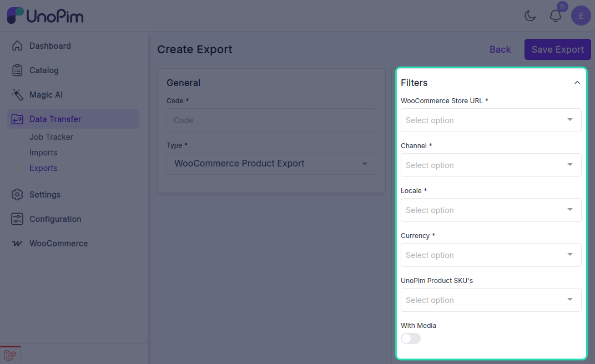Open the Type dropdown
This screenshot has width=595, height=364.
[x=271, y=164]
